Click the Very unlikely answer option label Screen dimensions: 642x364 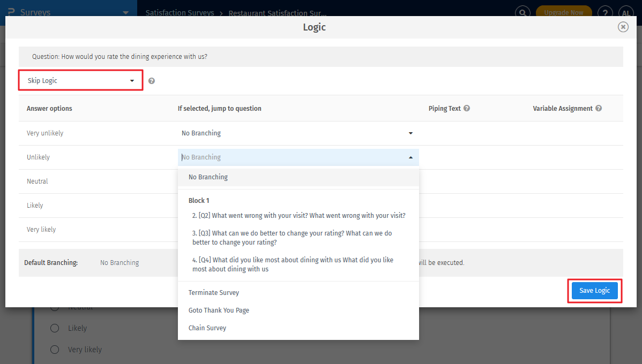45,133
